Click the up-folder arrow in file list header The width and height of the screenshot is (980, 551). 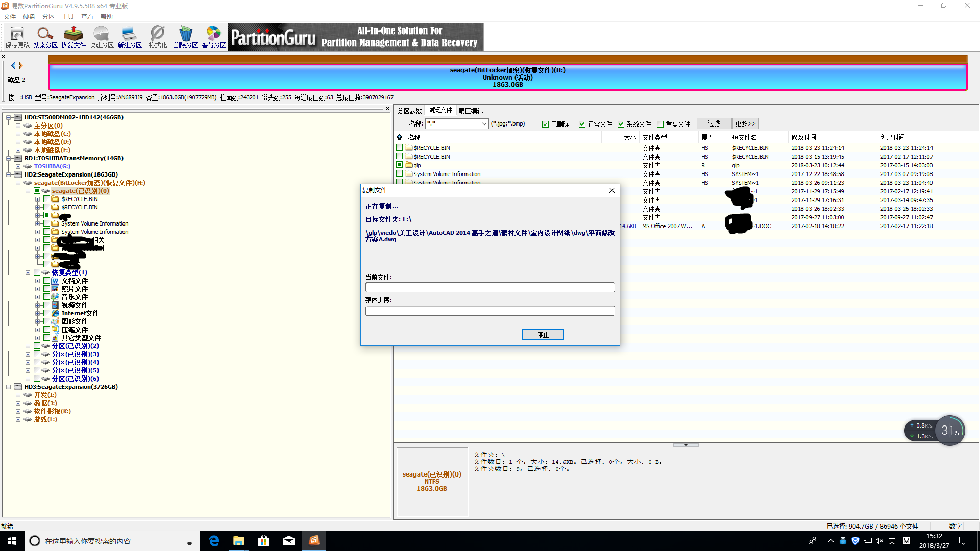click(x=400, y=137)
